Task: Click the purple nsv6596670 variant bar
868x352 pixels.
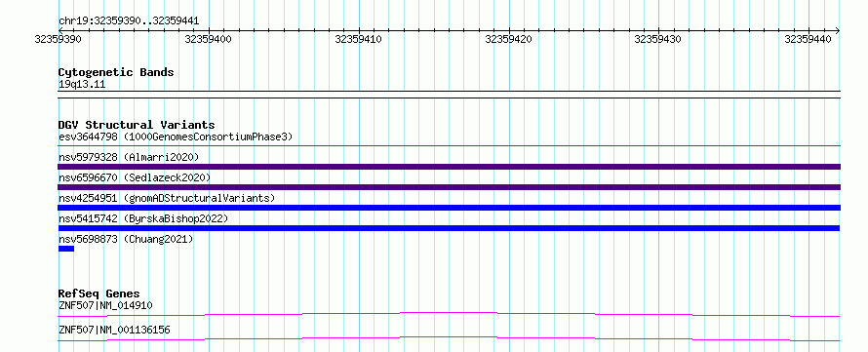Action: 449,187
